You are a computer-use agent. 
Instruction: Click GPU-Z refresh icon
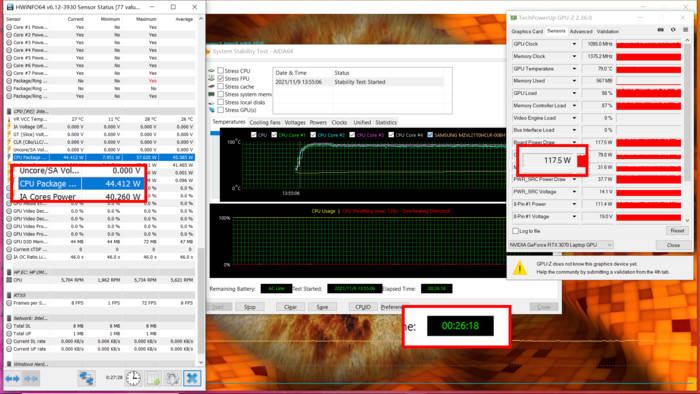click(x=673, y=30)
